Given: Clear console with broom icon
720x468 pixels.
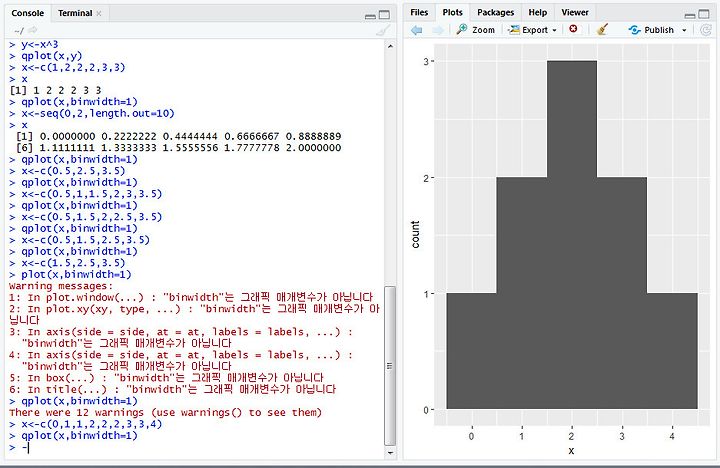Looking at the screenshot, I should (382, 31).
